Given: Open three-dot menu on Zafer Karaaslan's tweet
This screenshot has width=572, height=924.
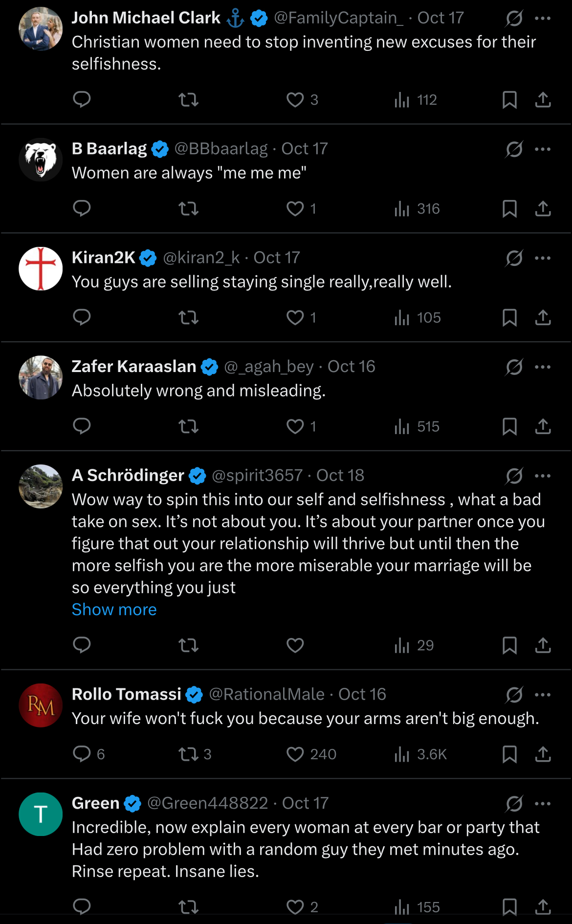Looking at the screenshot, I should click(543, 367).
